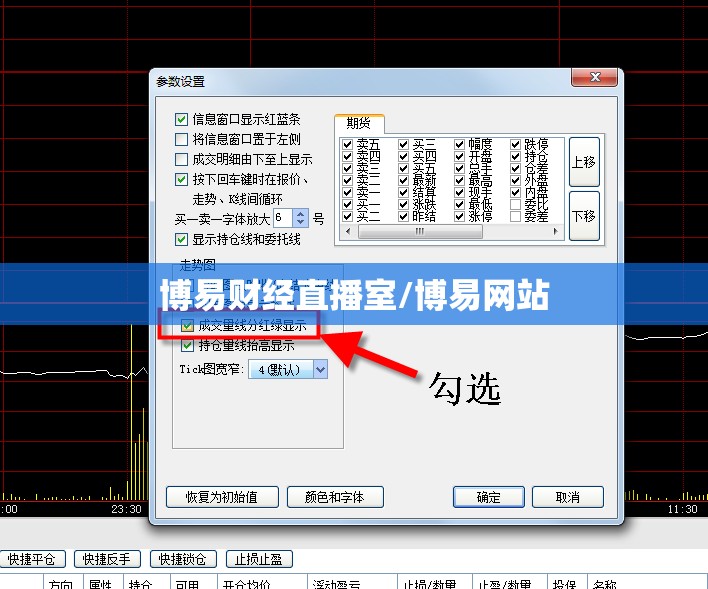The image size is (708, 589).
Task: Enable 将信息窗口置于左侧 option
Action: click(181, 140)
